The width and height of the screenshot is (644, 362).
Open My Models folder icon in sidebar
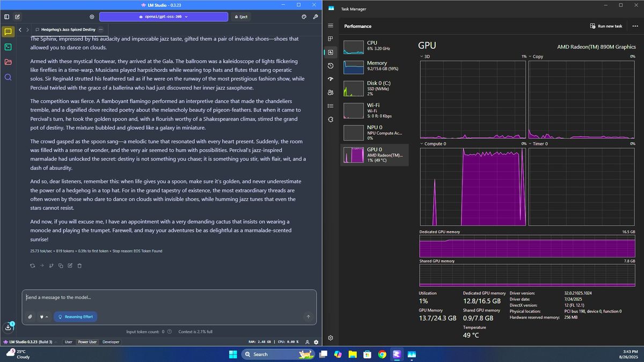click(8, 62)
